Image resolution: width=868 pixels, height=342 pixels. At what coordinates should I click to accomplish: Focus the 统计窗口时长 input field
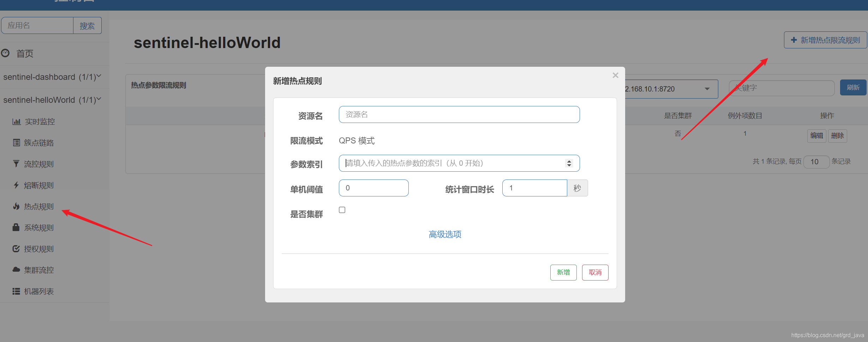(x=534, y=188)
